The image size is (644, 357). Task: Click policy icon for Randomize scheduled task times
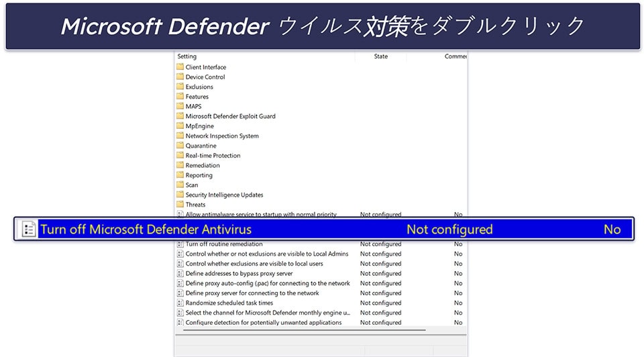point(180,303)
